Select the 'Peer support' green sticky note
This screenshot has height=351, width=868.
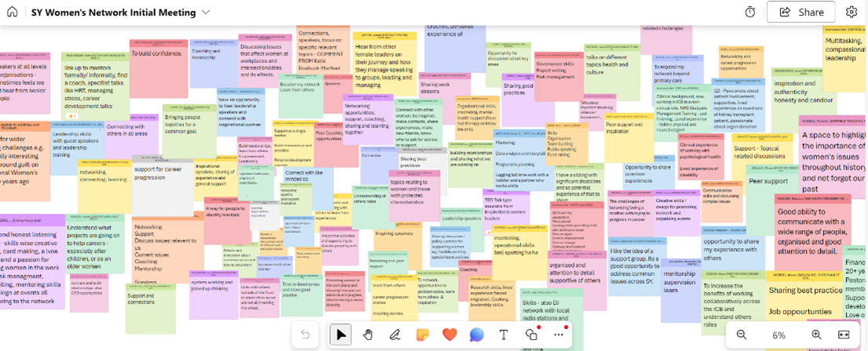(x=771, y=192)
